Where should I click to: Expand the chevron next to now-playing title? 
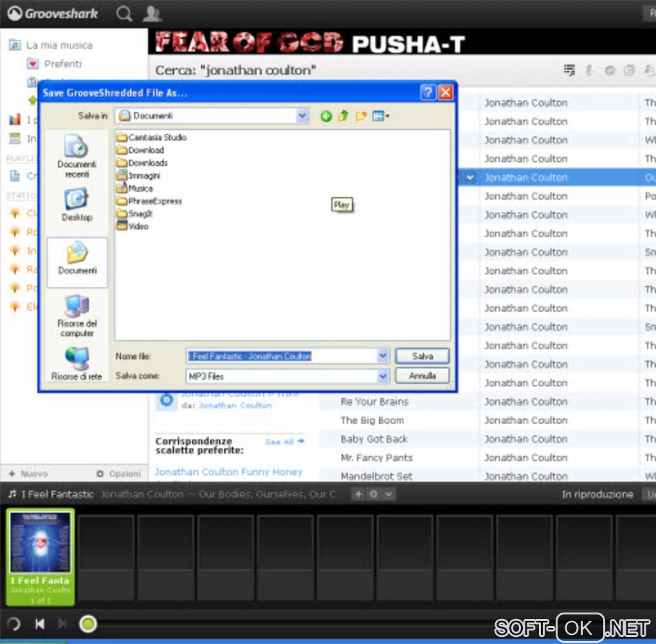[388, 494]
